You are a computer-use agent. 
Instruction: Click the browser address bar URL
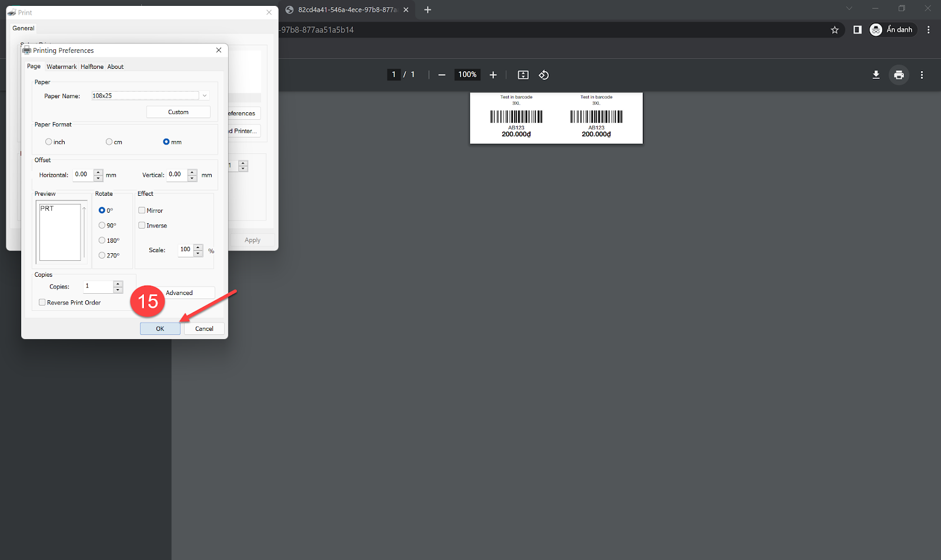pyautogui.click(x=318, y=29)
